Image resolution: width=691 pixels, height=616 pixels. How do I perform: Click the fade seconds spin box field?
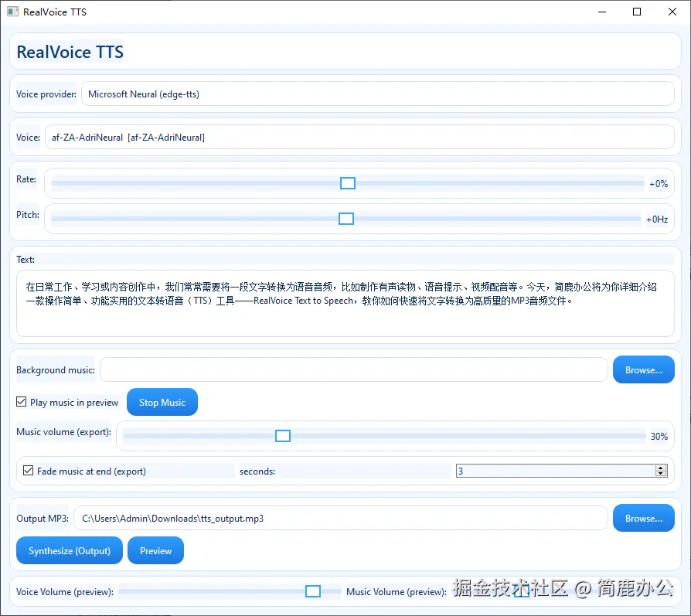[x=556, y=471]
